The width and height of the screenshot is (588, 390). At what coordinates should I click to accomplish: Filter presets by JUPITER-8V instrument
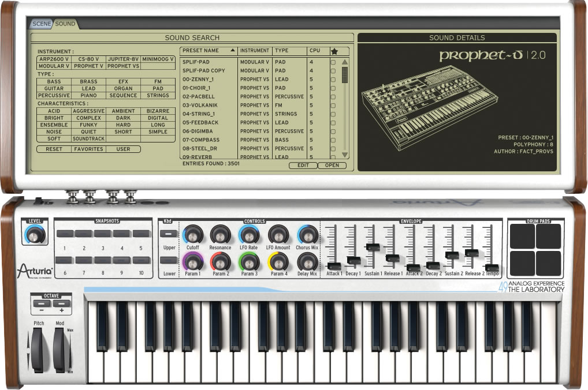(123, 59)
